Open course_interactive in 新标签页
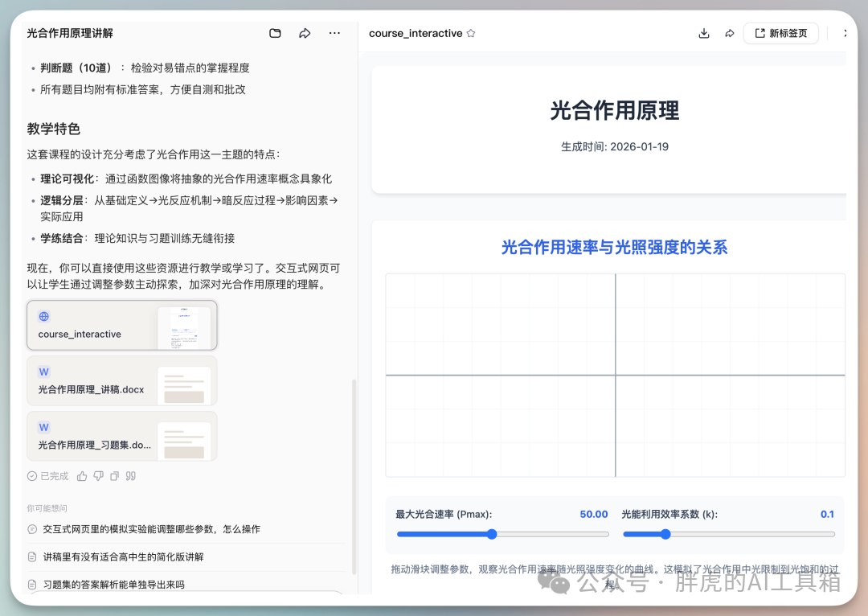 pyautogui.click(x=780, y=33)
